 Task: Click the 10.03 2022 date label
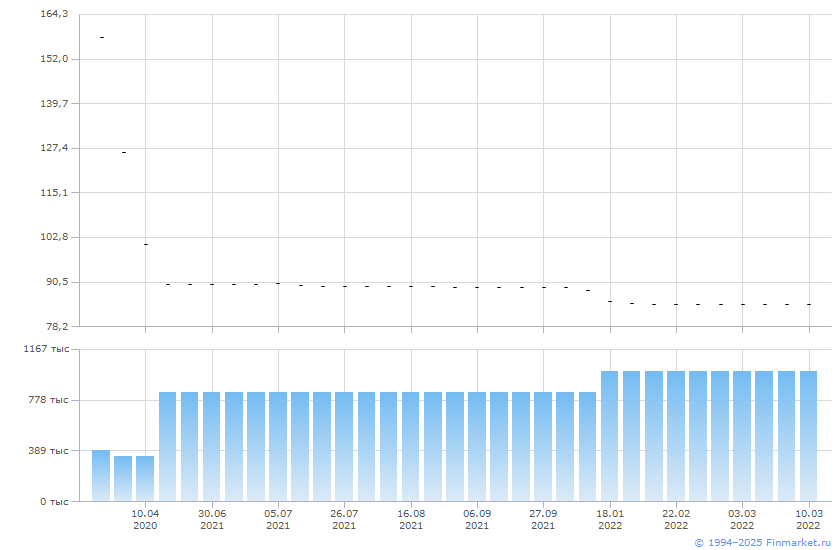point(808,519)
